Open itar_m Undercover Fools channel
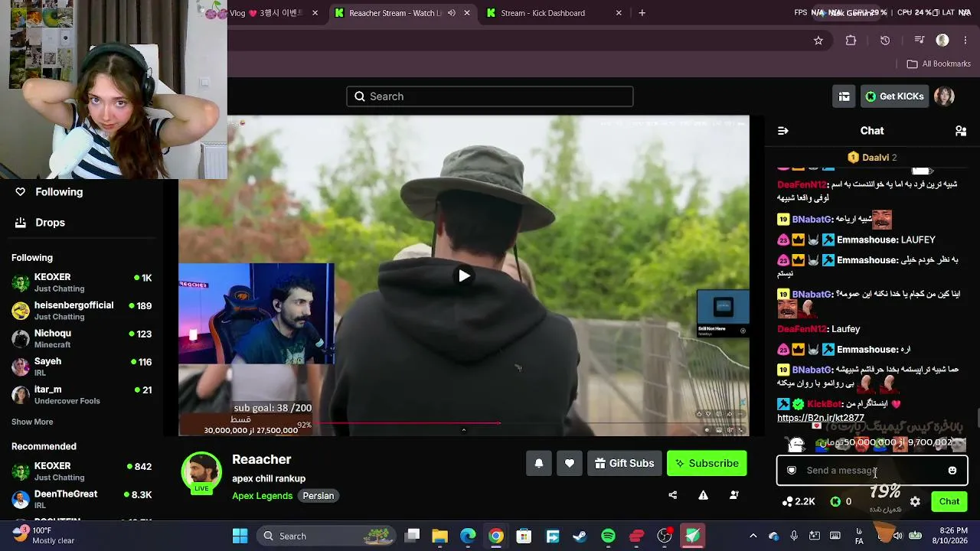The height and width of the screenshot is (551, 980). click(x=82, y=395)
